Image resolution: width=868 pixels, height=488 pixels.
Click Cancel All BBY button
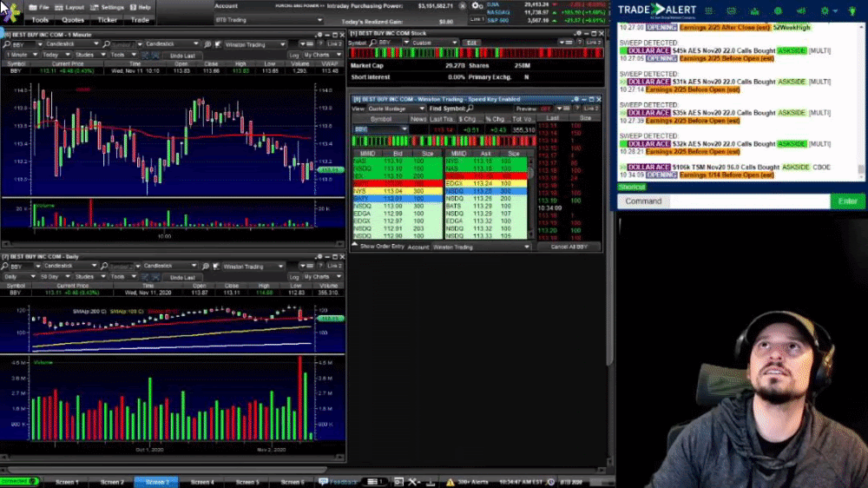click(569, 247)
